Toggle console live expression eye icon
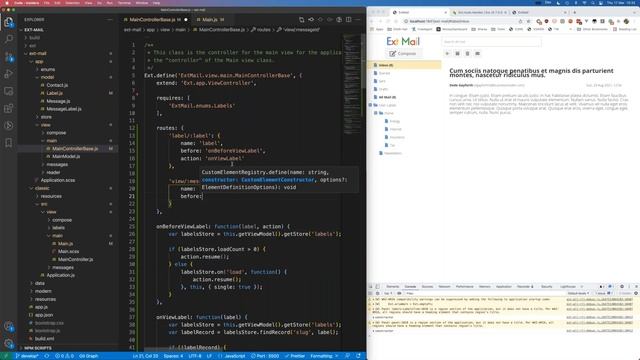Screen dimensions: 640x360 click(400, 293)
